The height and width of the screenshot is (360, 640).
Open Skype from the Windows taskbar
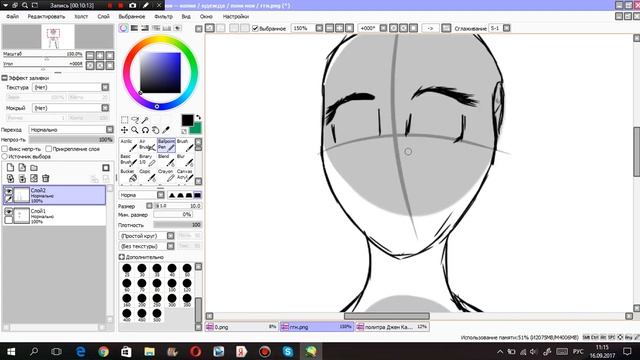(288, 351)
